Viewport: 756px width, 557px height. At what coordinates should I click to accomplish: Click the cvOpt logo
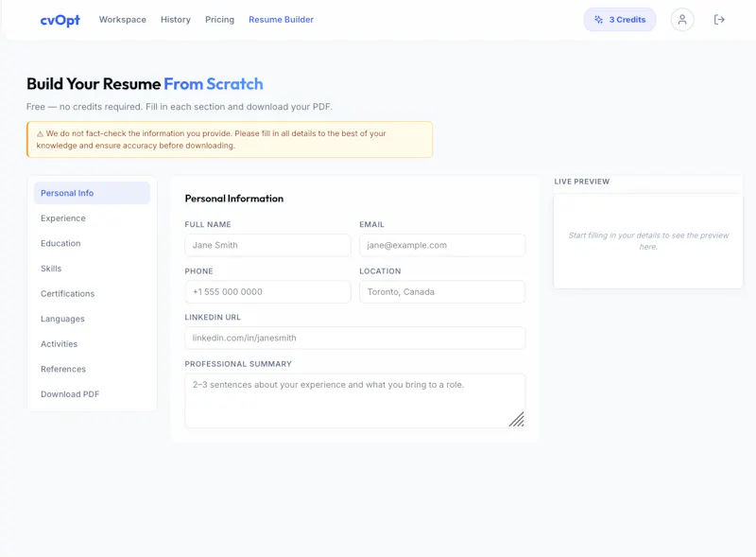pos(60,20)
